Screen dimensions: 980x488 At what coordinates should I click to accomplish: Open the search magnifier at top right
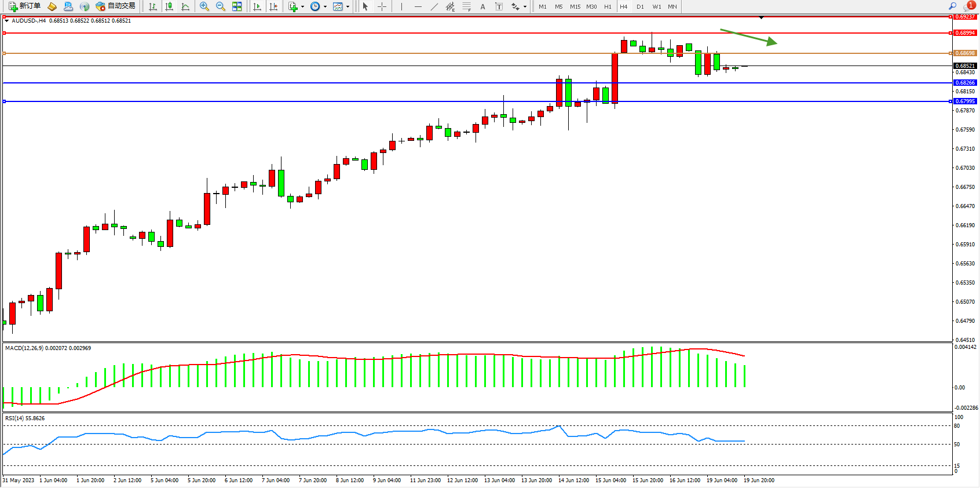953,6
